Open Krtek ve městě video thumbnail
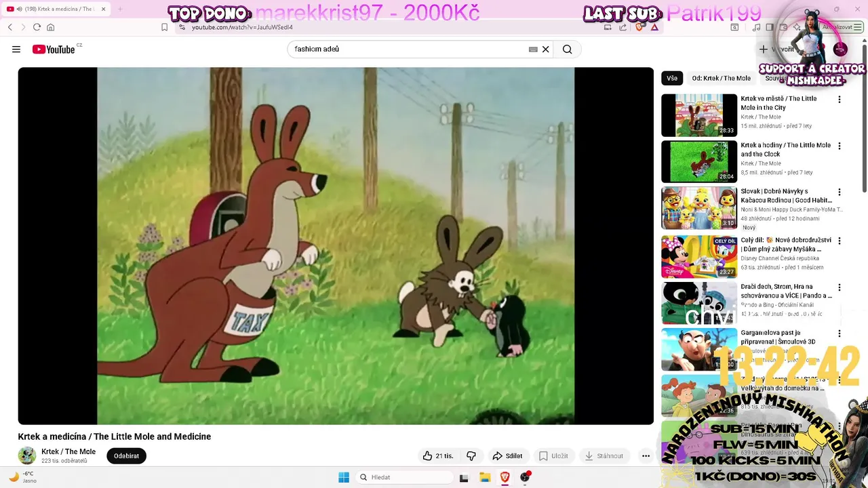Image resolution: width=868 pixels, height=488 pixels. tap(699, 115)
